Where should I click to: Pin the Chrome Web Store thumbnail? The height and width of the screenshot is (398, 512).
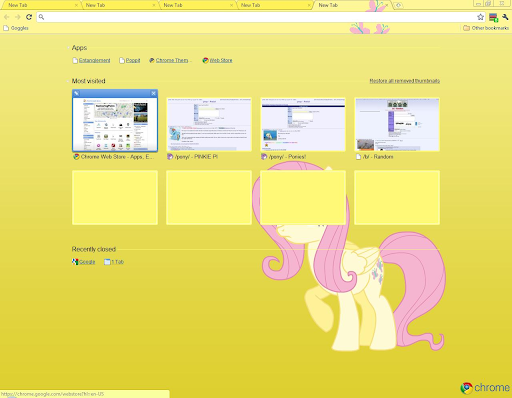[x=76, y=93]
